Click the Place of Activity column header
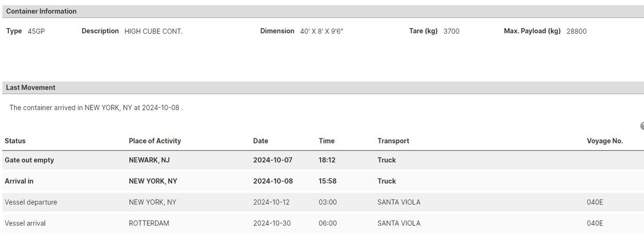The width and height of the screenshot is (644, 243). point(154,141)
